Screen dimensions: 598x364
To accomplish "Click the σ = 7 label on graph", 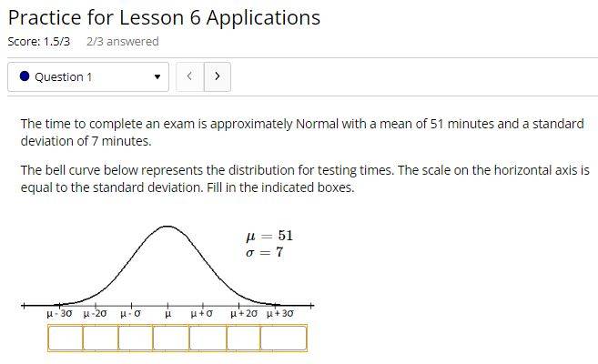I will pyautogui.click(x=265, y=252).
